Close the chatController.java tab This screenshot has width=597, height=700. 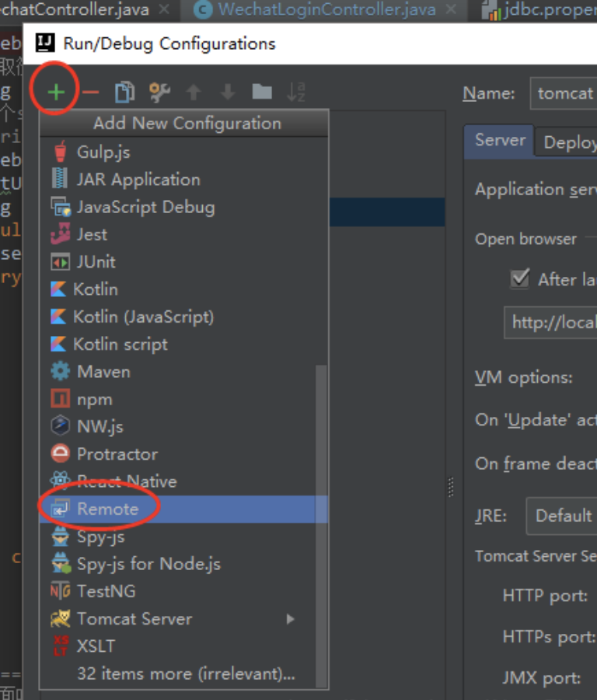[x=164, y=9]
